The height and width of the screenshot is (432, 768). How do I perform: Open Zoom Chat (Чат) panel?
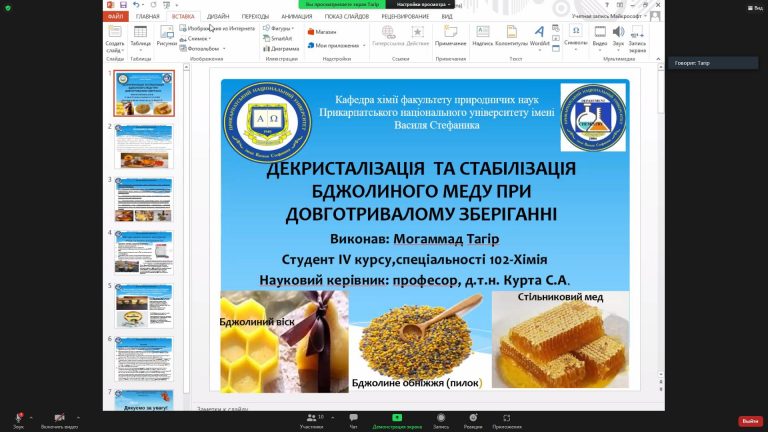[353, 421]
